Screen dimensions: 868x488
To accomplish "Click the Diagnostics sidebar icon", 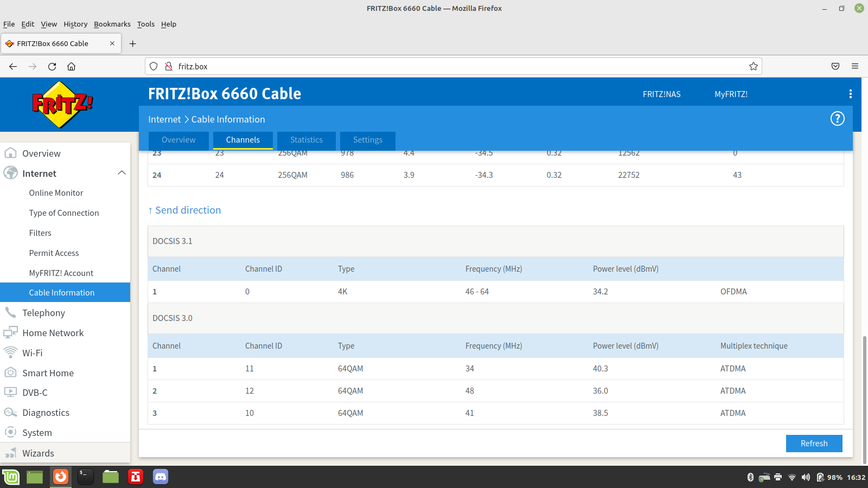I will click(10, 412).
